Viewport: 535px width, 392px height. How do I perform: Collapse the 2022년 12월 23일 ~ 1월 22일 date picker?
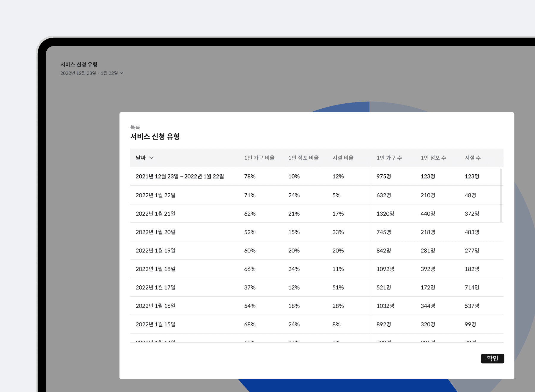pos(122,73)
